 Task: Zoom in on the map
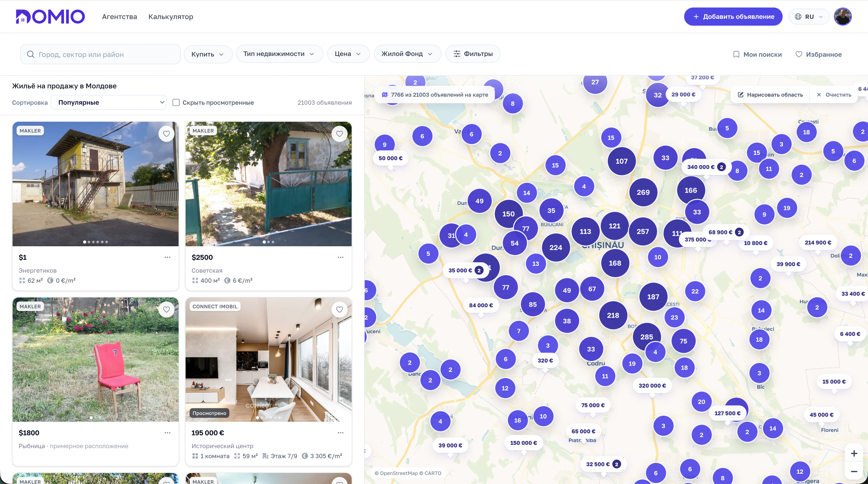pyautogui.click(x=854, y=454)
